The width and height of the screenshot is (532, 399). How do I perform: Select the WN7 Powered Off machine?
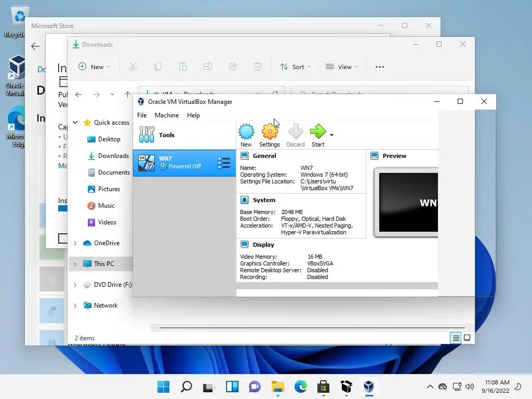pos(184,163)
